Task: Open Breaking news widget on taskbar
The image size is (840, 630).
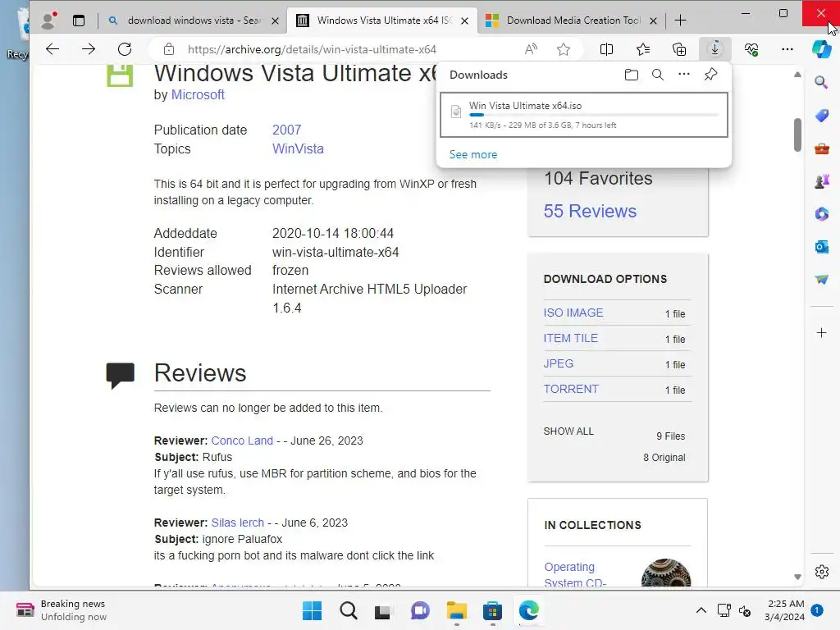Action: [62, 610]
